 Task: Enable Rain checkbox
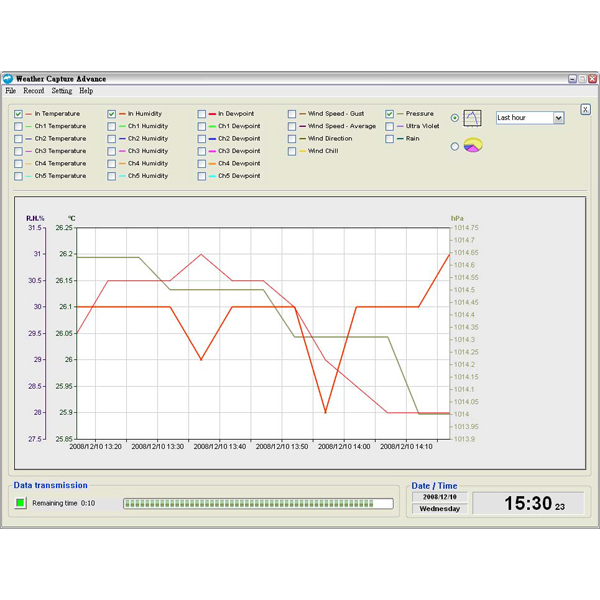[x=390, y=139]
